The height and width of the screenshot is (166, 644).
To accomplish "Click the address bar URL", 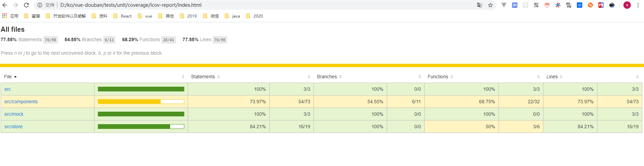I will pyautogui.click(x=131, y=5).
